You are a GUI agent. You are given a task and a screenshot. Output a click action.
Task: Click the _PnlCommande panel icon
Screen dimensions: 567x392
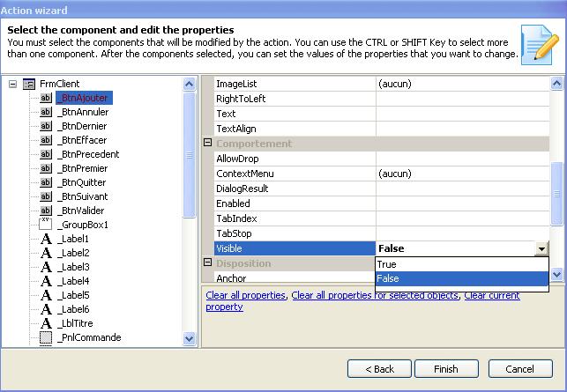[46, 337]
